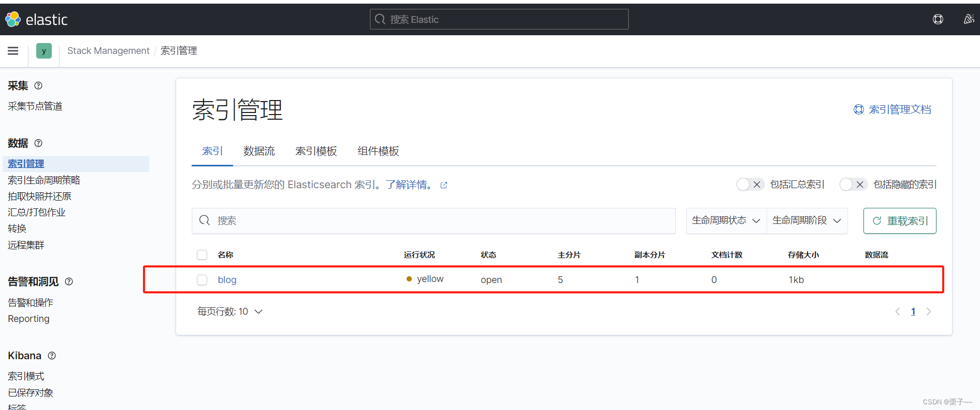This screenshot has width=980, height=410.
Task: Open Reporting in sidebar
Action: coord(28,319)
